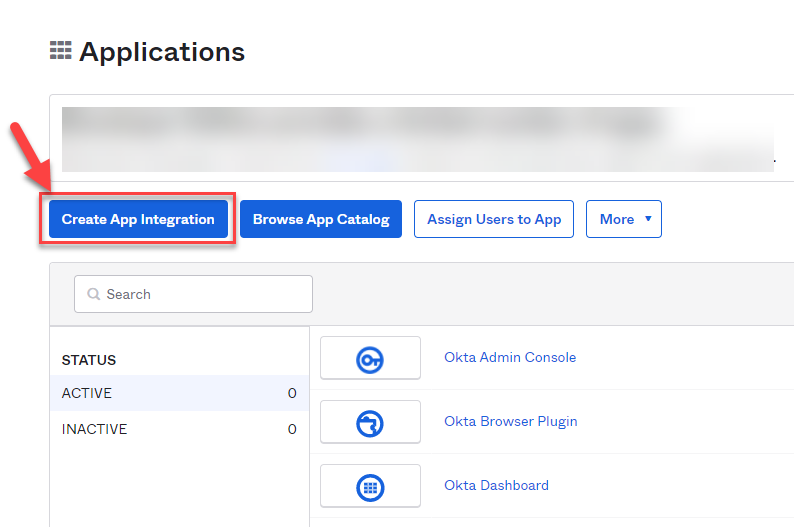Image resolution: width=794 pixels, height=527 pixels.
Task: Expand the More dropdown menu
Action: point(624,219)
